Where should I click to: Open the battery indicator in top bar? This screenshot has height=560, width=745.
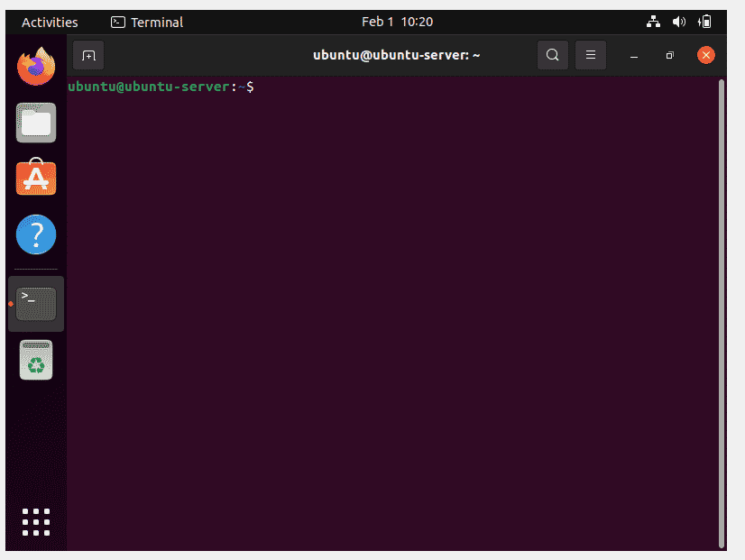point(704,22)
